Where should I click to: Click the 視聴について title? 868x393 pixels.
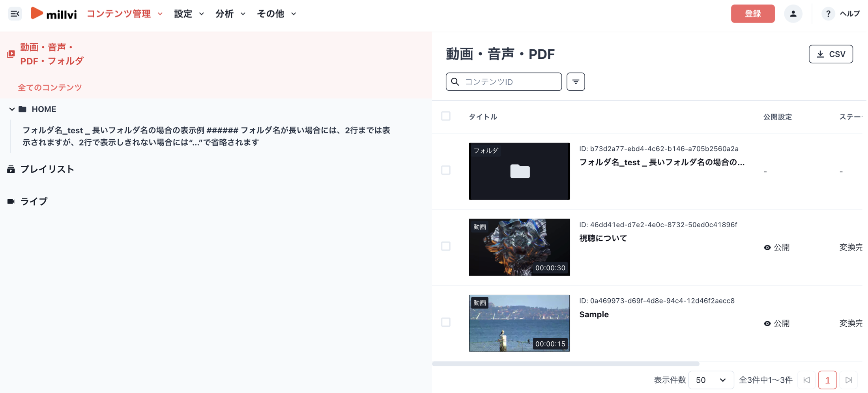click(603, 238)
